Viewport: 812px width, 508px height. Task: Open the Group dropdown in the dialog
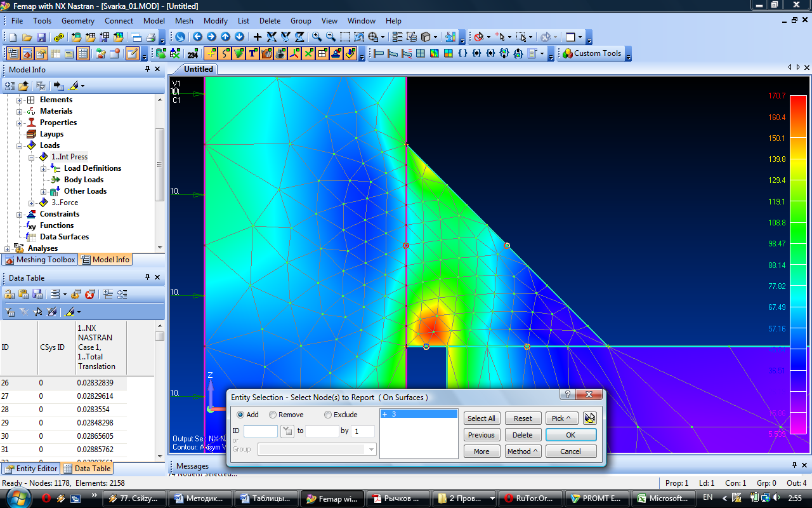pyautogui.click(x=371, y=450)
